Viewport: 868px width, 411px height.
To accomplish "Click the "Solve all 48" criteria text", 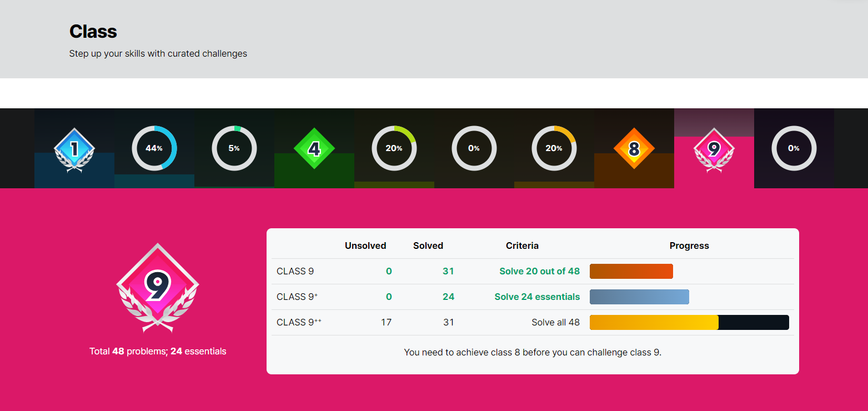I will [555, 322].
